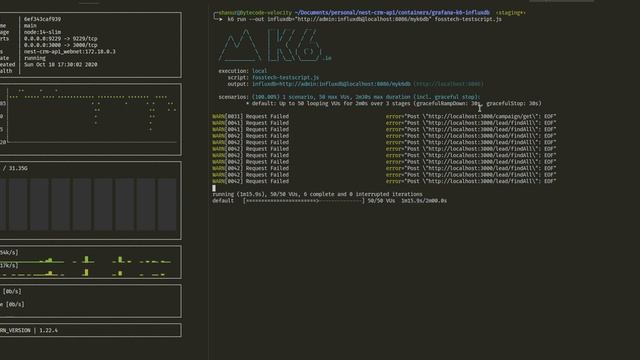Click the influxdb output URL line
Screen dimensions: 640x360
coord(367,84)
